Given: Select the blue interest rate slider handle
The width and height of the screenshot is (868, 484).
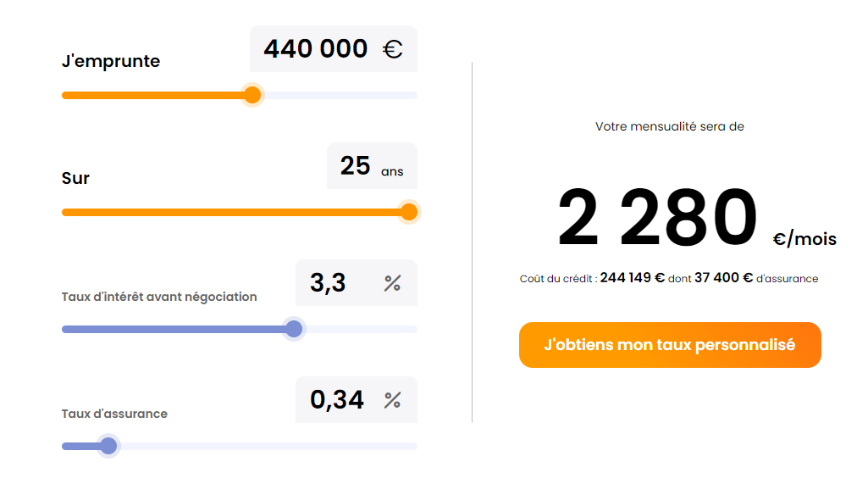Looking at the screenshot, I should coord(294,329).
